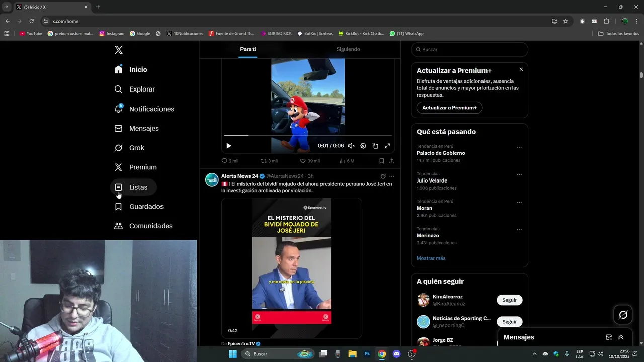
Task: Open the Instagram bookmark
Action: (112, 34)
